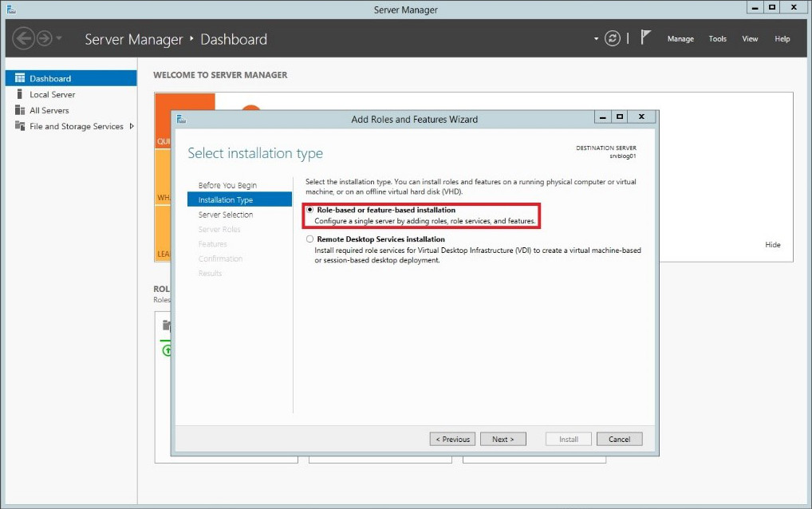Select Dashboard in the left sidebar
The width and height of the screenshot is (812, 509).
tap(72, 78)
